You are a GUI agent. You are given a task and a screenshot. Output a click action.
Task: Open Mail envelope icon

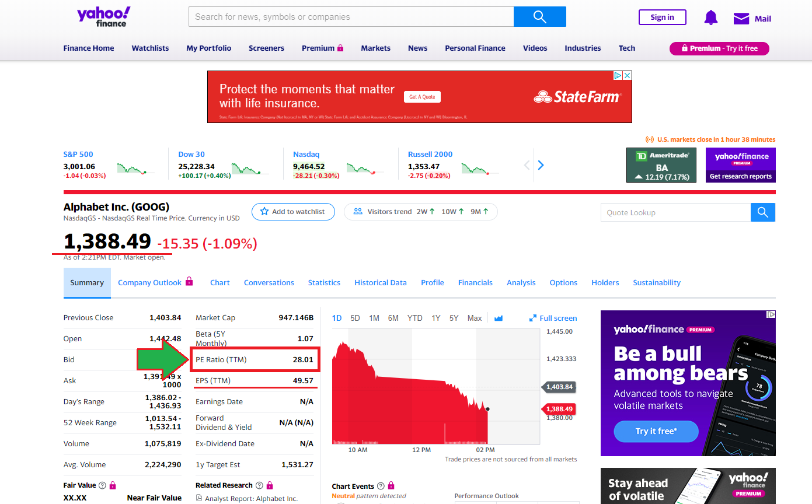[741, 18]
